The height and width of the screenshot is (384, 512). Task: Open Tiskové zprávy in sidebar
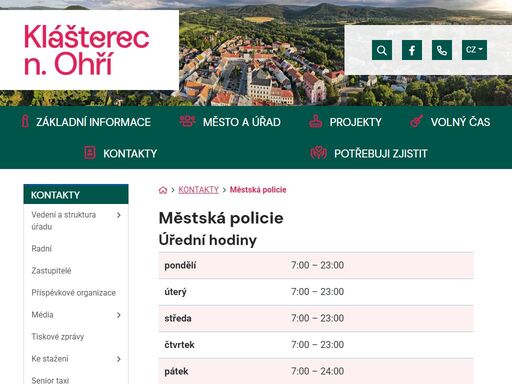pyautogui.click(x=58, y=337)
